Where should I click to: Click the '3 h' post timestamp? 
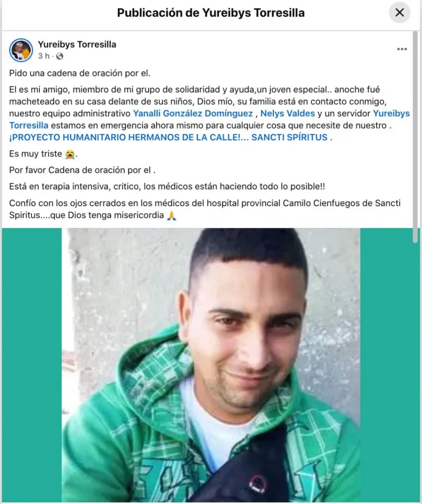[x=44, y=56]
